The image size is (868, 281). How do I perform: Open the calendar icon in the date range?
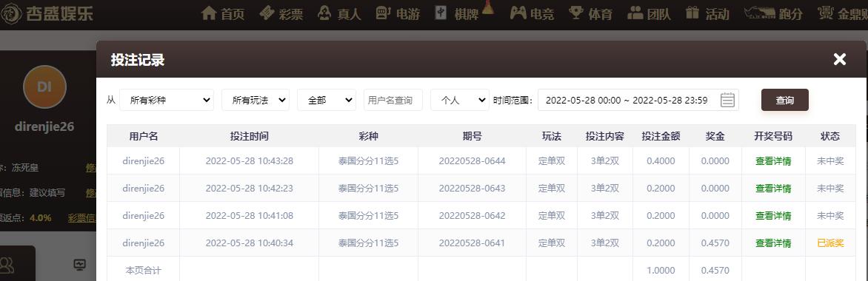point(727,100)
